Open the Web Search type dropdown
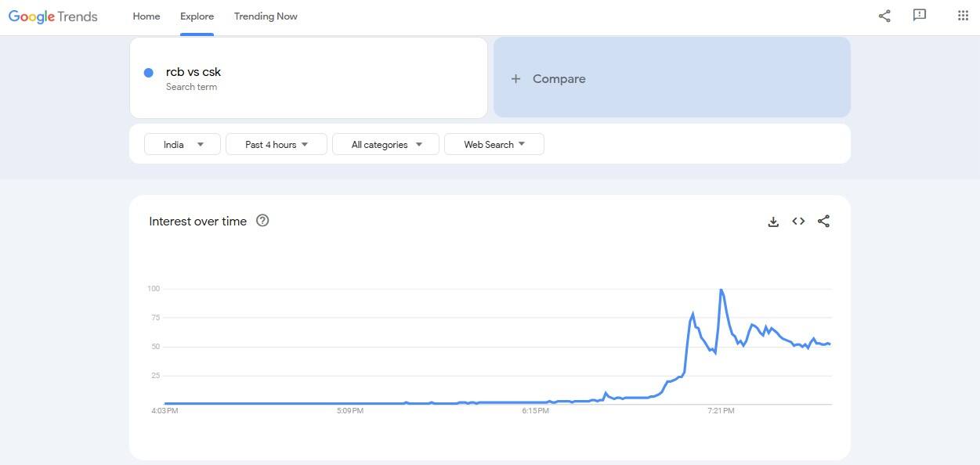Screen dimensions: 980x465 494,144
